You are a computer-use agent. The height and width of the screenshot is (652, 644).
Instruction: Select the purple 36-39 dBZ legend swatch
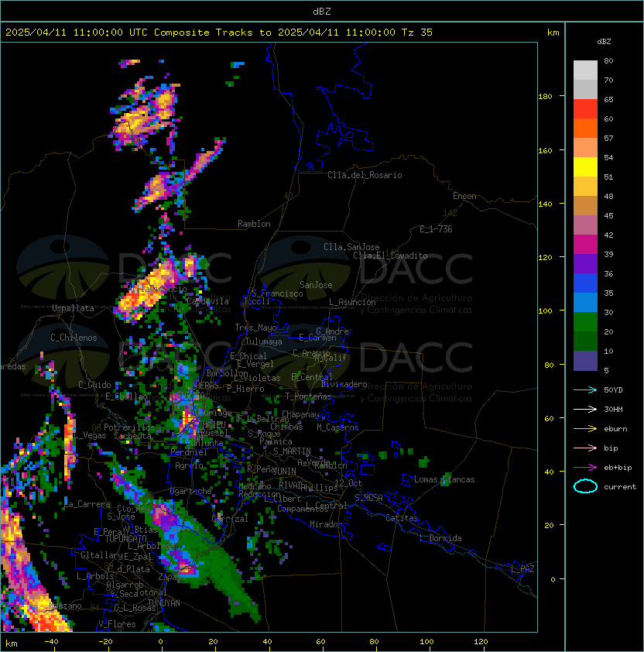[585, 263]
